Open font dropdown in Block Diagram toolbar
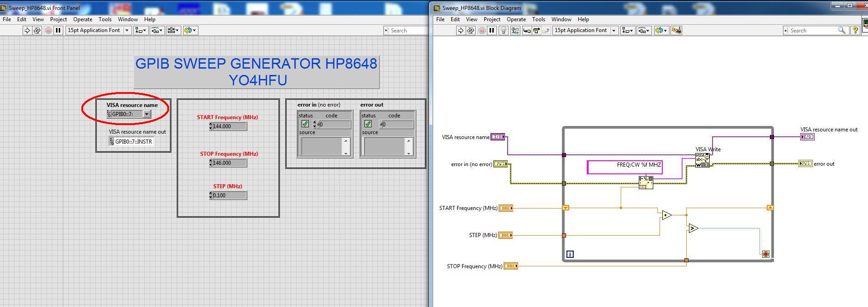Viewport: 868px width, 307px height. pos(585,30)
